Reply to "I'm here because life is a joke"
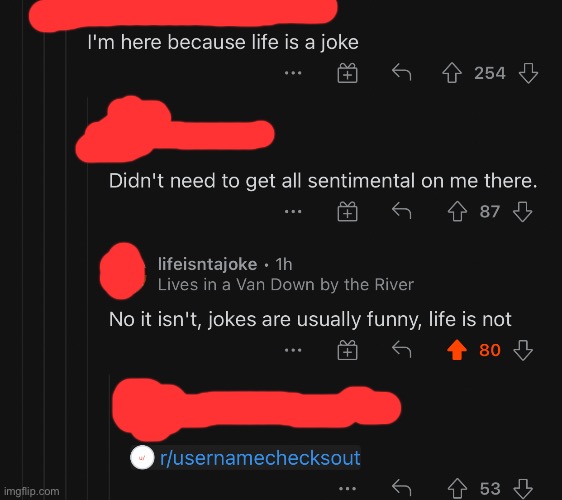This screenshot has height=500, width=562. tap(401, 72)
